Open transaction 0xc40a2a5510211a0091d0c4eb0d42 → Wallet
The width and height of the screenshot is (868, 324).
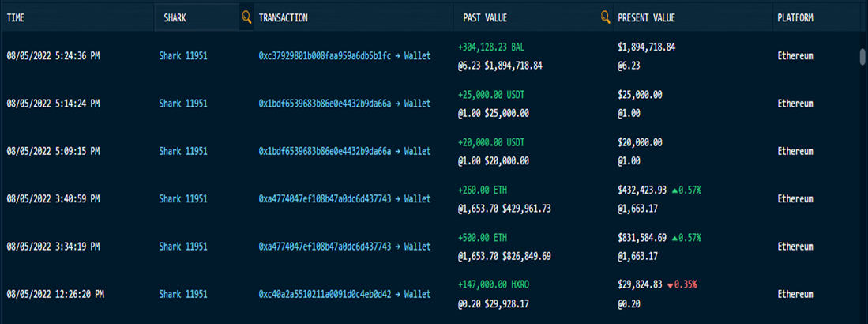click(x=344, y=294)
